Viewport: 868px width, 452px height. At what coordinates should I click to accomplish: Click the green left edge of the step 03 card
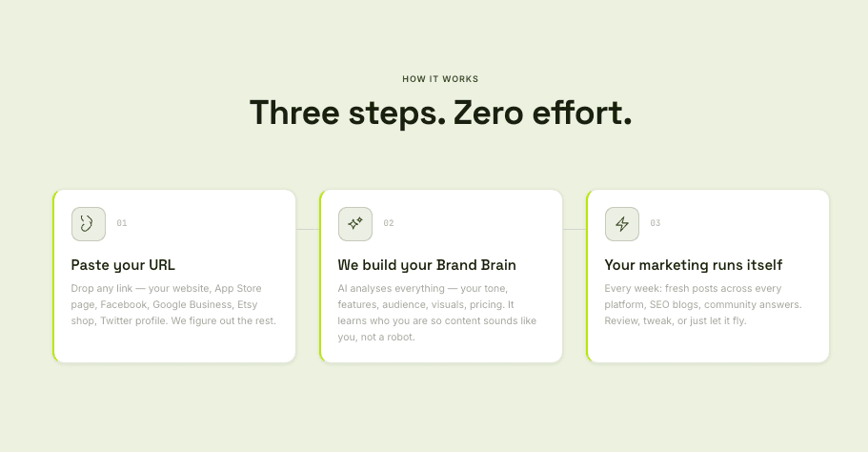pyautogui.click(x=588, y=276)
